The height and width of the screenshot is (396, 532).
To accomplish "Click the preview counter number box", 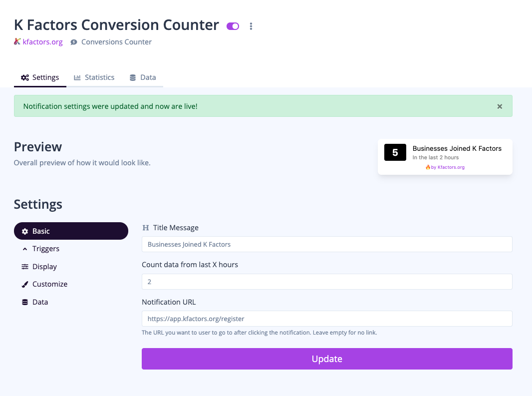I will click(395, 152).
